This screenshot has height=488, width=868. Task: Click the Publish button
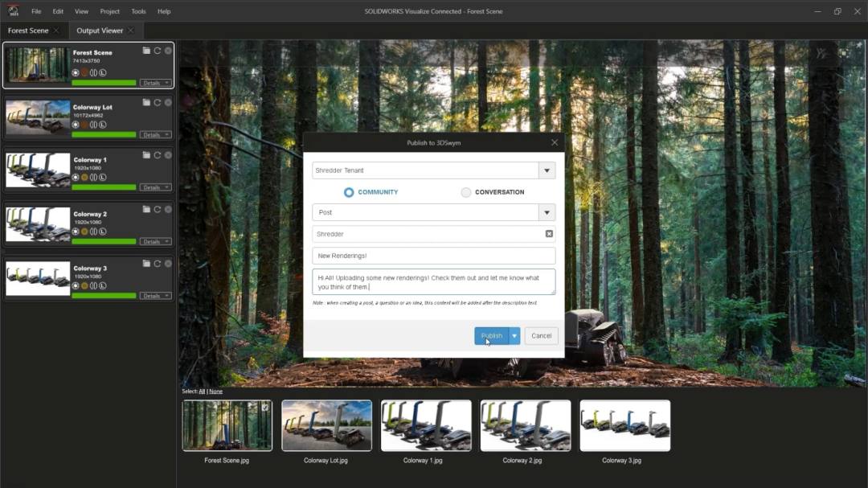pos(492,335)
